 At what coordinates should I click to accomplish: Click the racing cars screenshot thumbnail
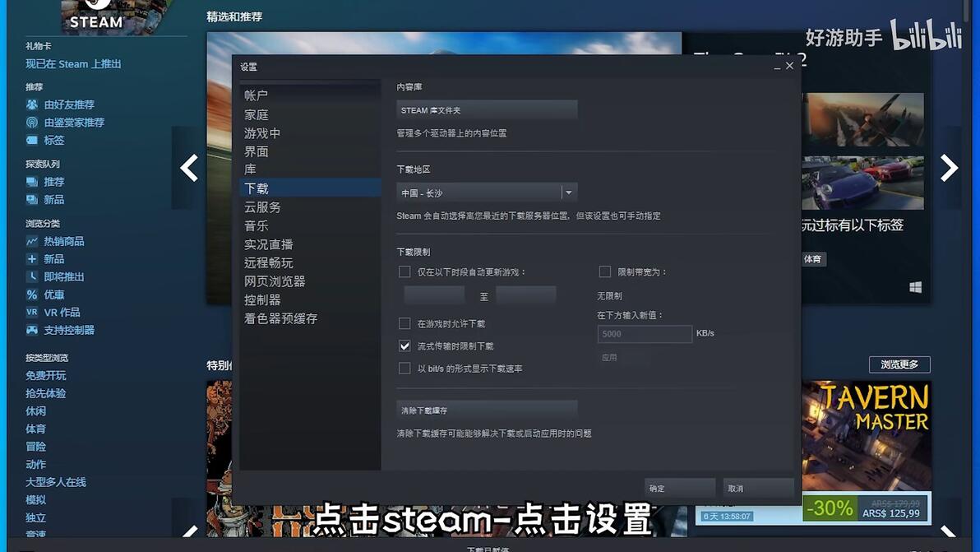862,183
